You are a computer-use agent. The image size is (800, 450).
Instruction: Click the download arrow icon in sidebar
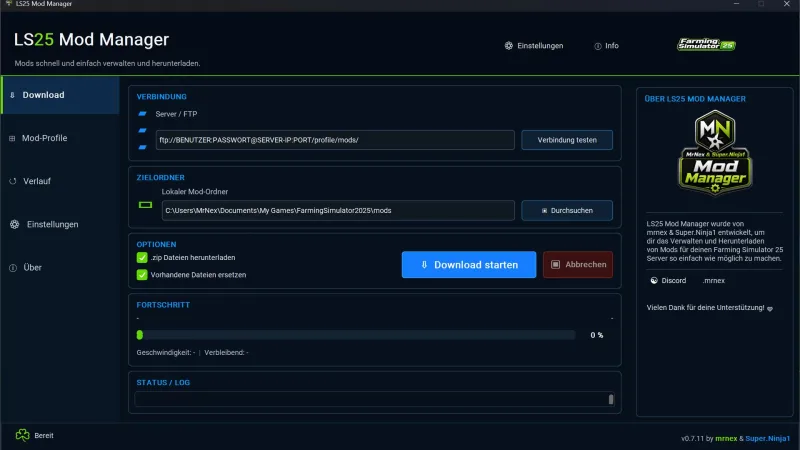(x=12, y=95)
